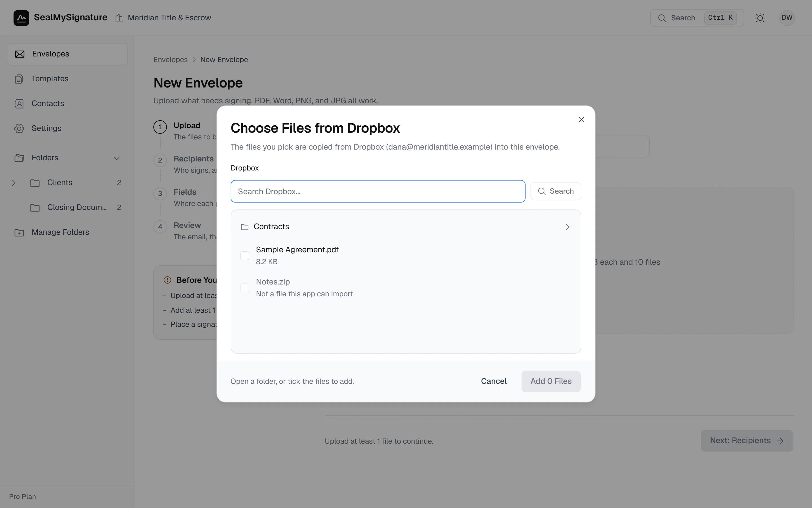
Task: Click the Contacts address book icon
Action: [x=19, y=104]
